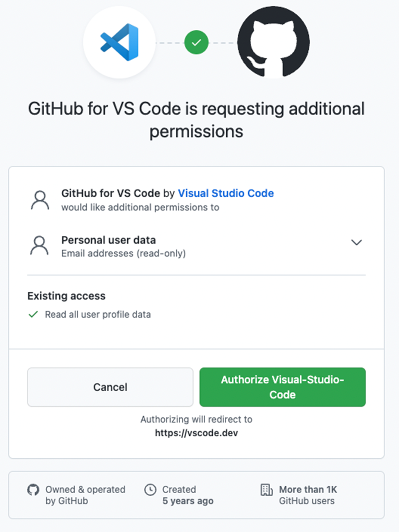Click the GitHub for VS Code app name
The image size is (399, 532).
click(111, 193)
